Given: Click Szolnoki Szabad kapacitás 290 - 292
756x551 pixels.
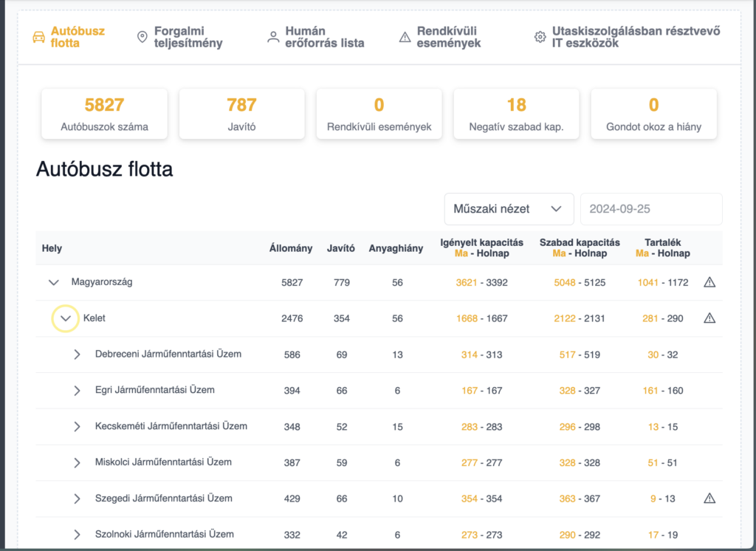Looking at the screenshot, I should coord(580,535).
